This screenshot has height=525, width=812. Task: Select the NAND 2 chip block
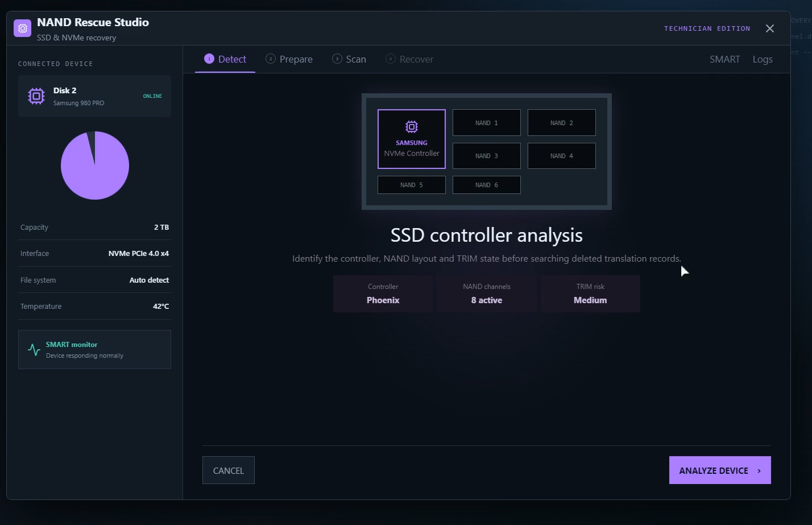562,123
